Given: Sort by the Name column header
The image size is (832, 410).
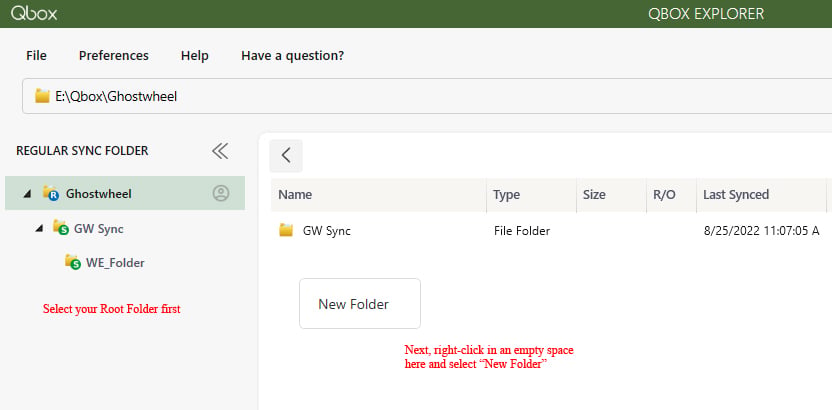Looking at the screenshot, I should click(x=378, y=195).
